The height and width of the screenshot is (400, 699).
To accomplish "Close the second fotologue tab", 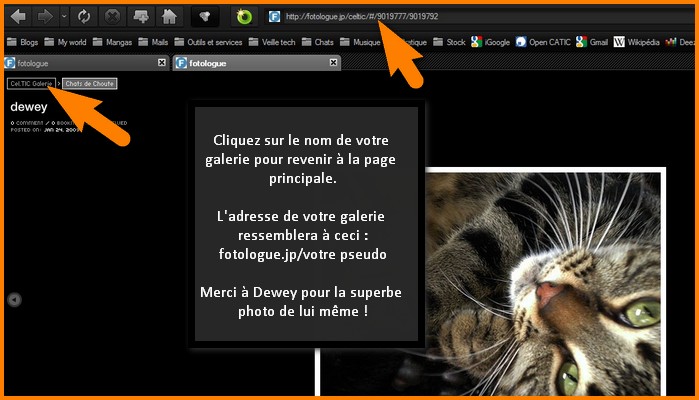I will pyautogui.click(x=333, y=63).
